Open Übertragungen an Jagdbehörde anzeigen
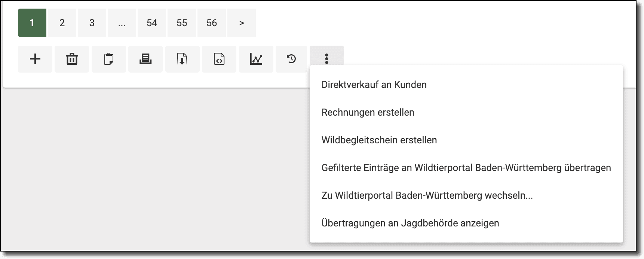The image size is (644, 259). 410,223
